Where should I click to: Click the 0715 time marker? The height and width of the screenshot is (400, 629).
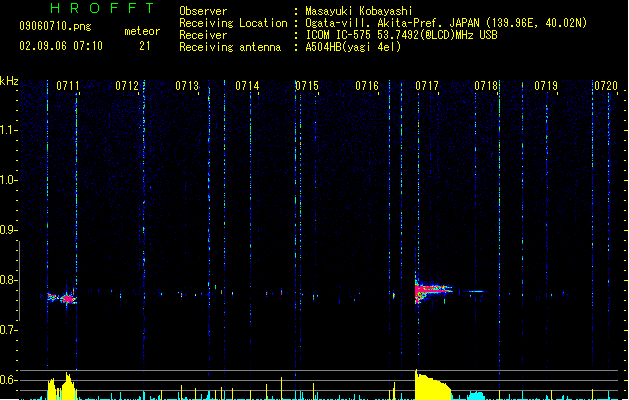pos(307,86)
